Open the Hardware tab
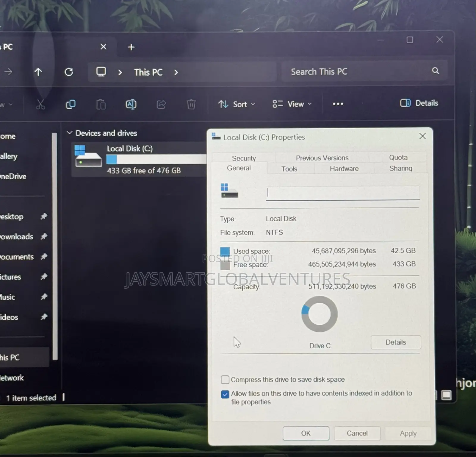This screenshot has width=476, height=457. pos(344,169)
